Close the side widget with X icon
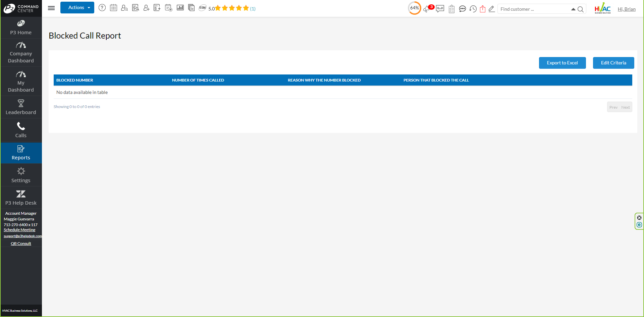Image resolution: width=644 pixels, height=317 pixels. (x=639, y=218)
